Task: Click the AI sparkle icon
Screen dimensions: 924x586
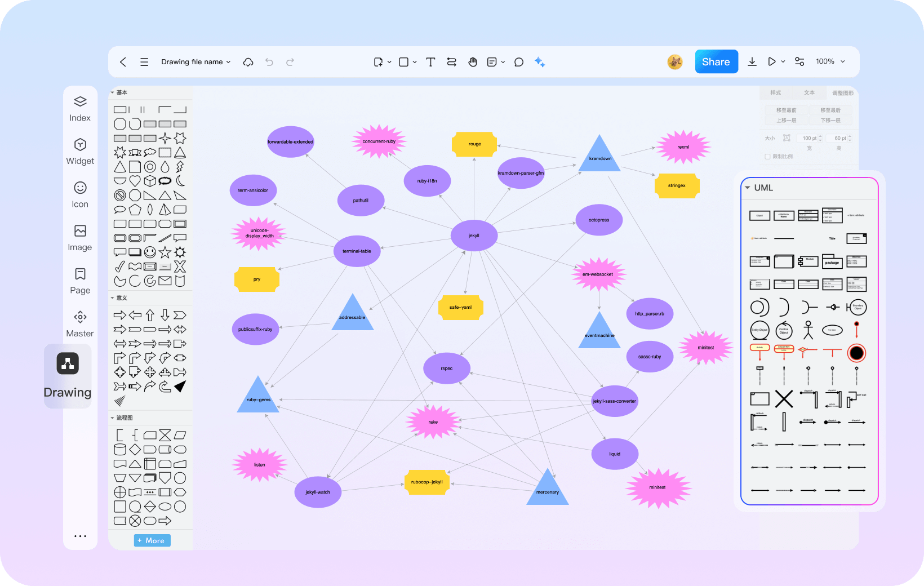Action: [x=540, y=62]
